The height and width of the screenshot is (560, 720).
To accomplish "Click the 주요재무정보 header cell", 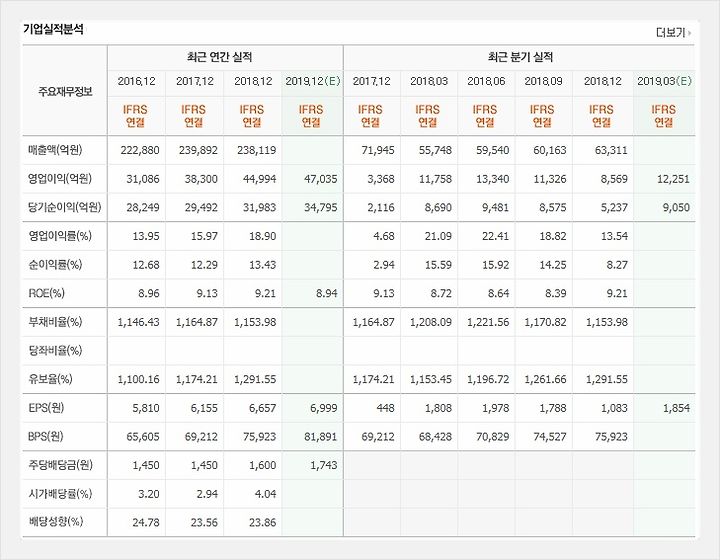I will pos(65,91).
